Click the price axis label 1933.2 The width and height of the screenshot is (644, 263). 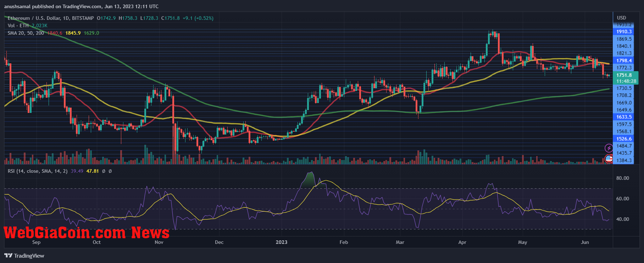(624, 24)
